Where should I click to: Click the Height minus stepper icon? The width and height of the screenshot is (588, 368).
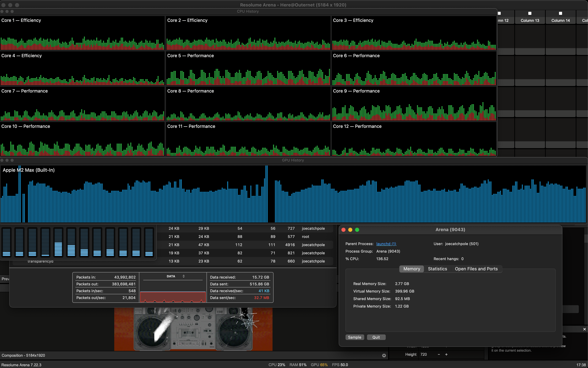click(x=439, y=354)
